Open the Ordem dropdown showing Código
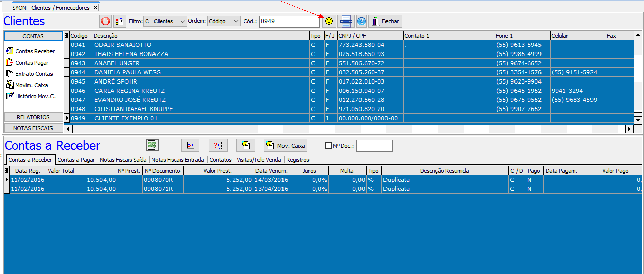644x274 pixels. pos(223,21)
